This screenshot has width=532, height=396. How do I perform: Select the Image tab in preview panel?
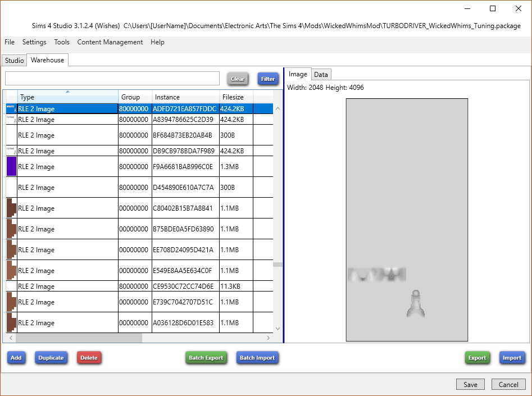(298, 74)
